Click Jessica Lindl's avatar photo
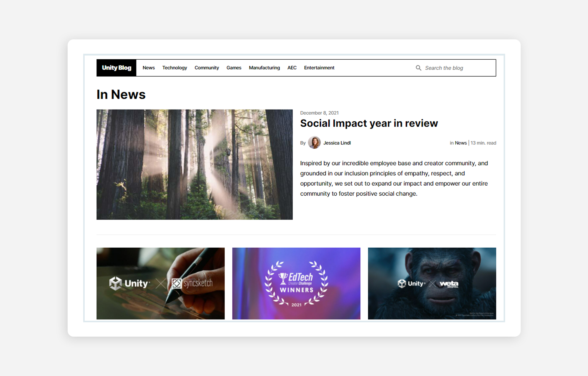The height and width of the screenshot is (376, 588). coord(314,143)
